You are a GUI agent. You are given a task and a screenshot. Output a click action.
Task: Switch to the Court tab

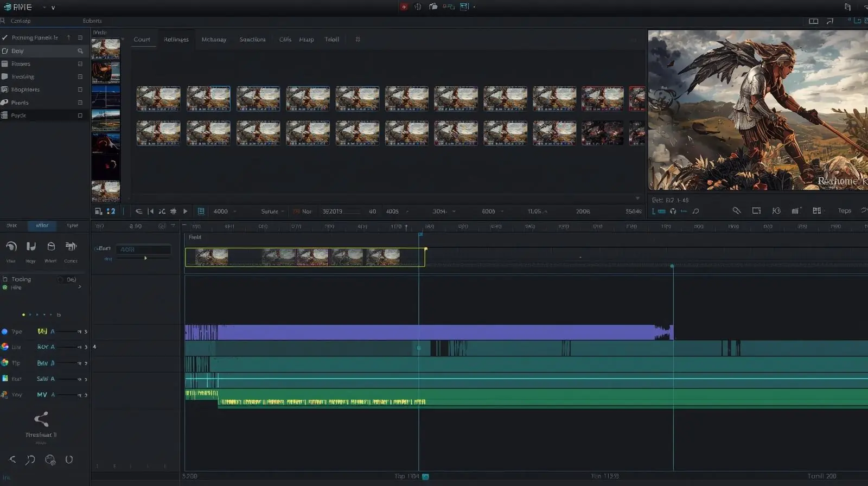142,40
